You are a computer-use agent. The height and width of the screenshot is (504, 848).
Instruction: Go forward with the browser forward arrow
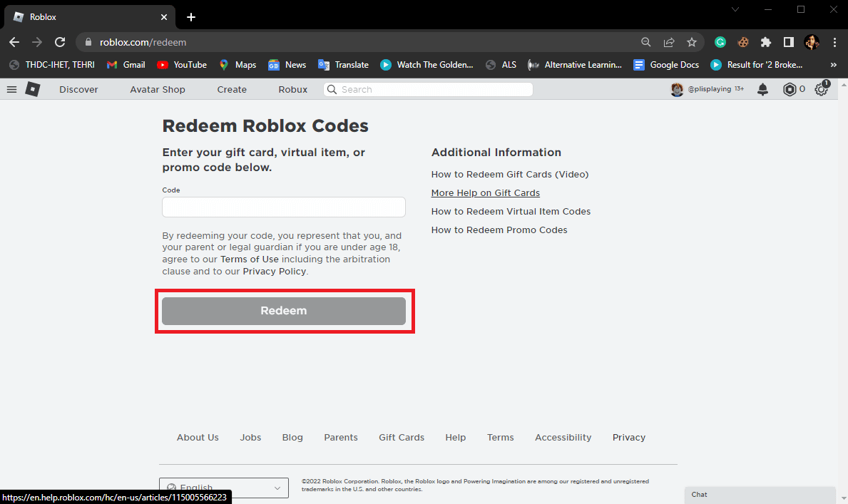(x=37, y=42)
